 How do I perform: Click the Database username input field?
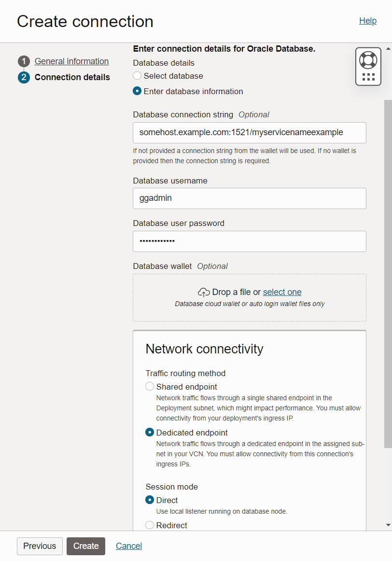(249, 198)
